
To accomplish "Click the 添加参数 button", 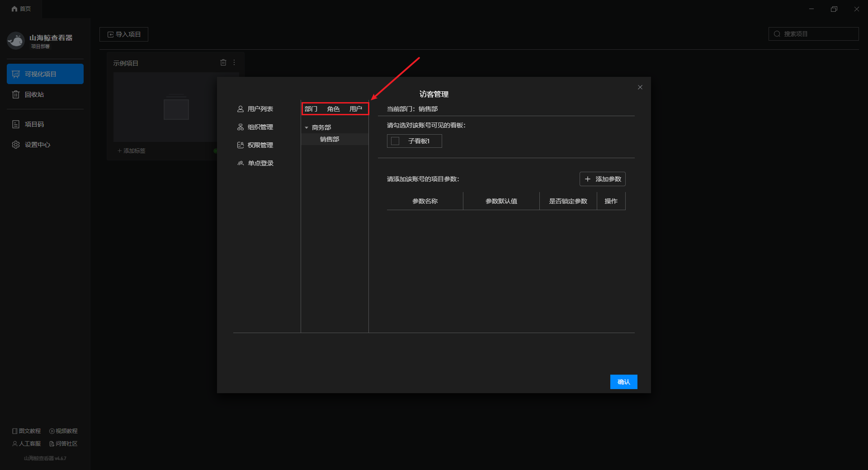I will (602, 179).
